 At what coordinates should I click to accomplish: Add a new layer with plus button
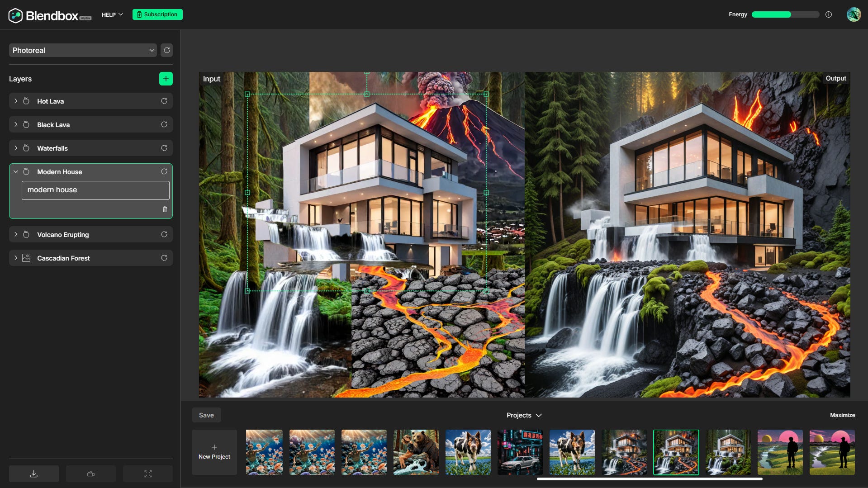click(x=166, y=79)
